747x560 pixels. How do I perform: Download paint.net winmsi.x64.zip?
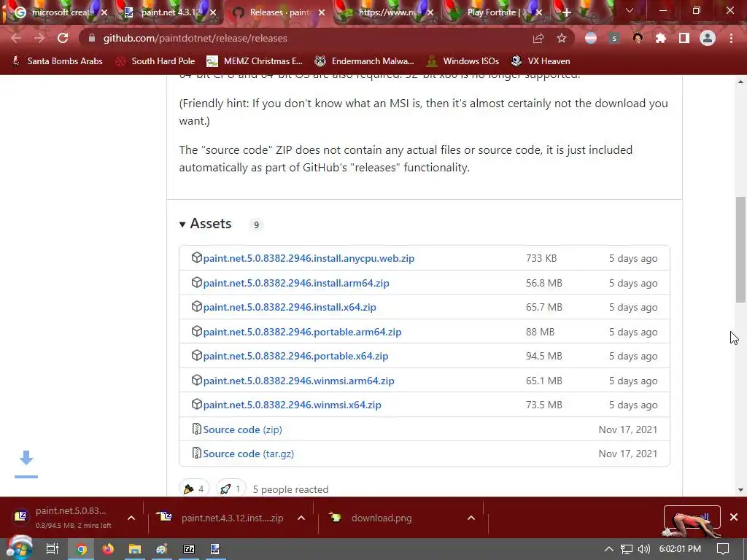point(292,405)
